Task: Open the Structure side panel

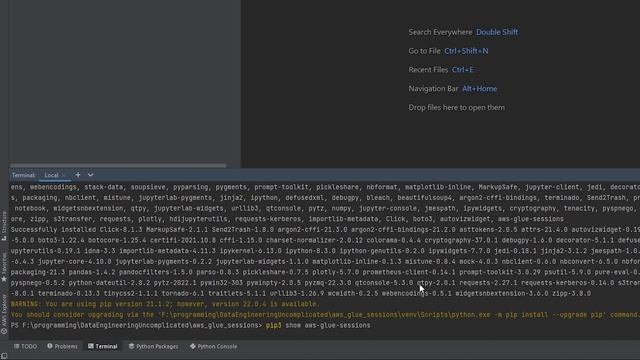Action: tap(4, 225)
